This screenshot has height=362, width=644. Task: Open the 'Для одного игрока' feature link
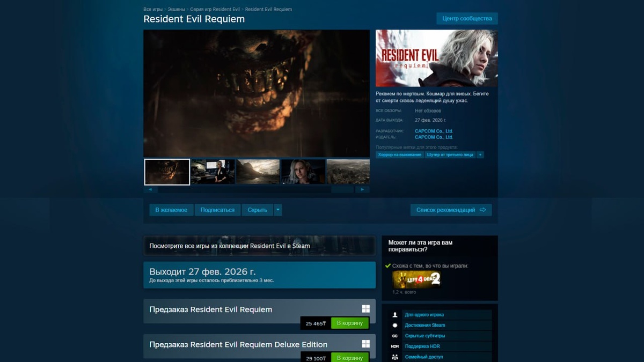(x=424, y=315)
